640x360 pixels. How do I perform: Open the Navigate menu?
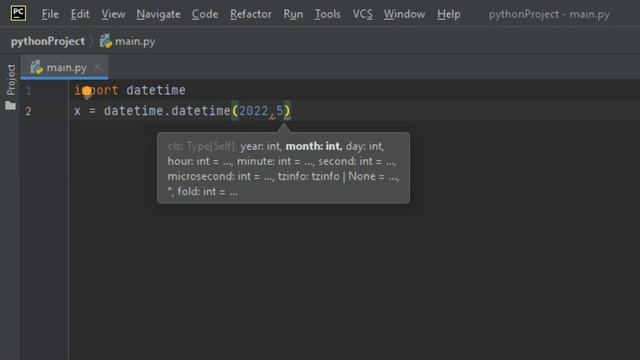158,14
